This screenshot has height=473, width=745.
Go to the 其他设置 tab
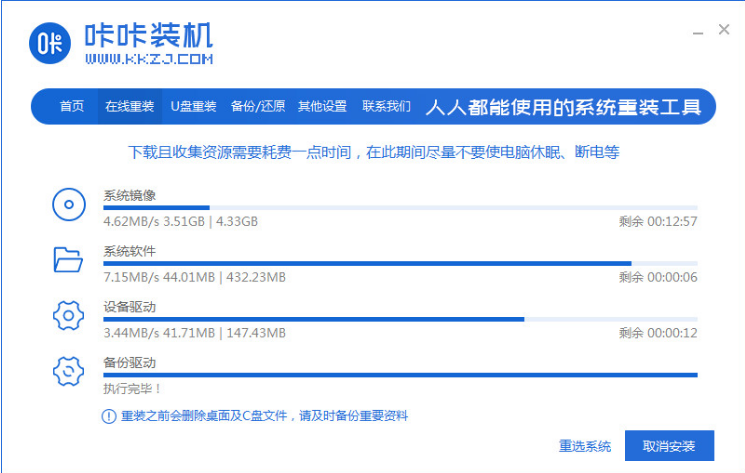click(x=322, y=107)
